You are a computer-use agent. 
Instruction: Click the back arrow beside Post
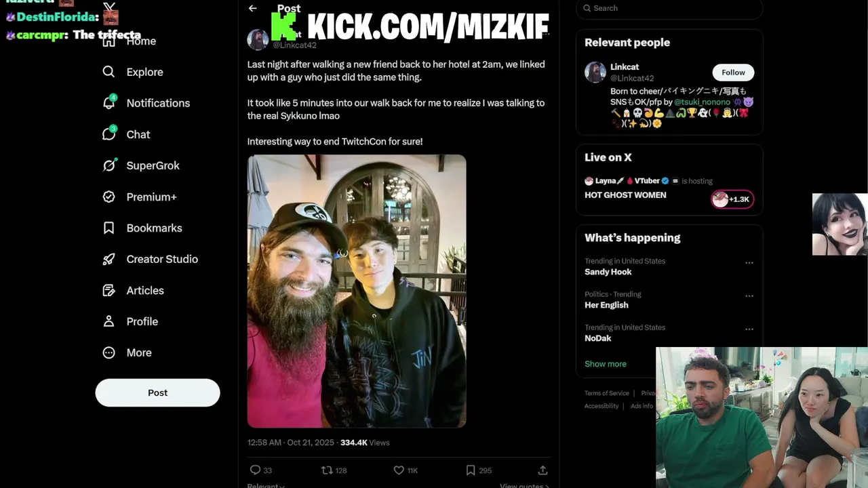point(253,8)
